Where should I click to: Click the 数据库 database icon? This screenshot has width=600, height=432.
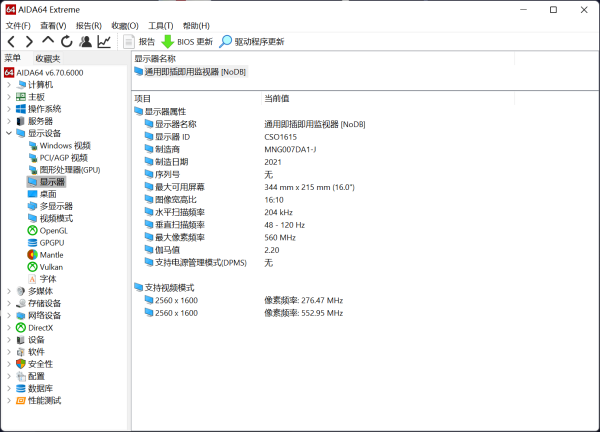pos(21,389)
